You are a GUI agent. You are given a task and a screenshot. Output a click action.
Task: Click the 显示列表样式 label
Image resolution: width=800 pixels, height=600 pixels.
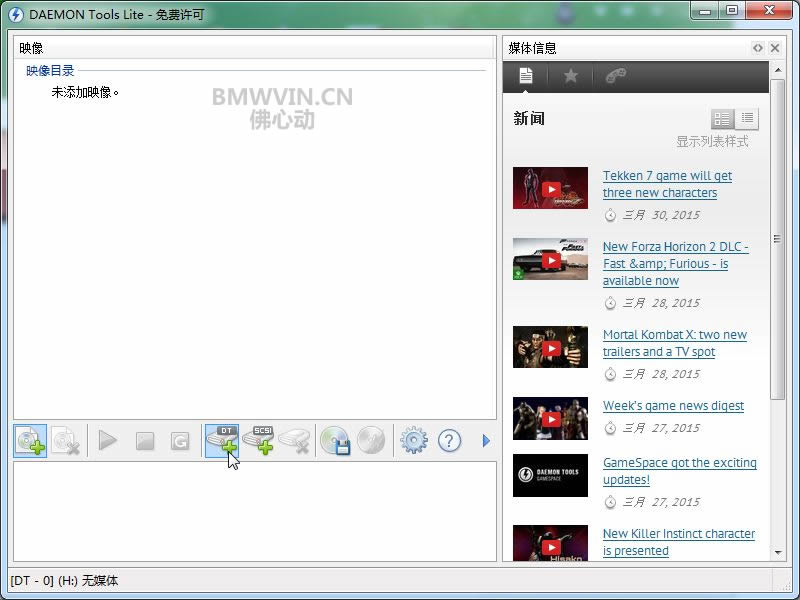pos(712,141)
